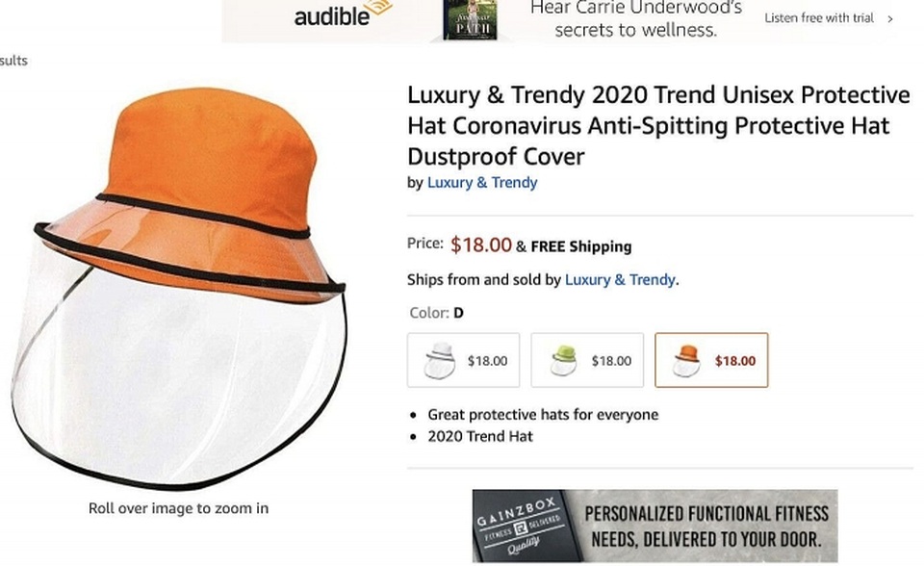This screenshot has height=566, width=924.
Task: Open the 'Listen free with trial' link
Action: 818,18
